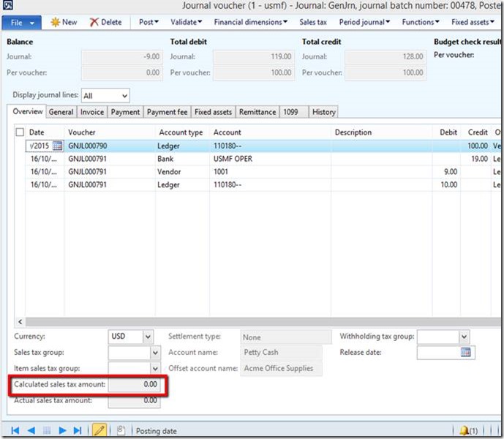Click the Debit column header

pos(448,132)
